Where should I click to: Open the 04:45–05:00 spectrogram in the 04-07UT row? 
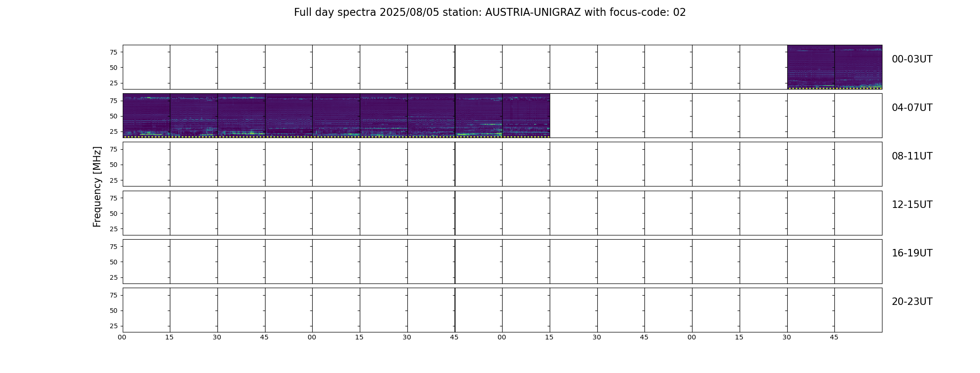pos(289,116)
